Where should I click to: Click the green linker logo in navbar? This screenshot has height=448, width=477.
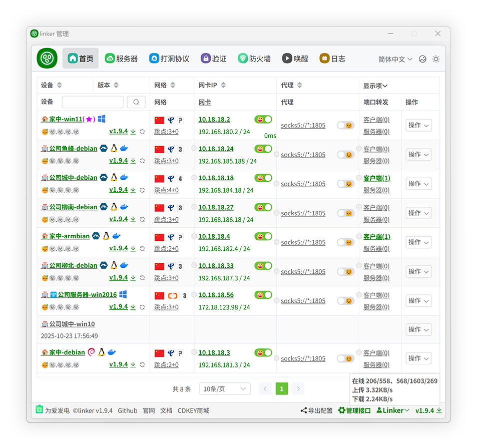[x=47, y=59]
